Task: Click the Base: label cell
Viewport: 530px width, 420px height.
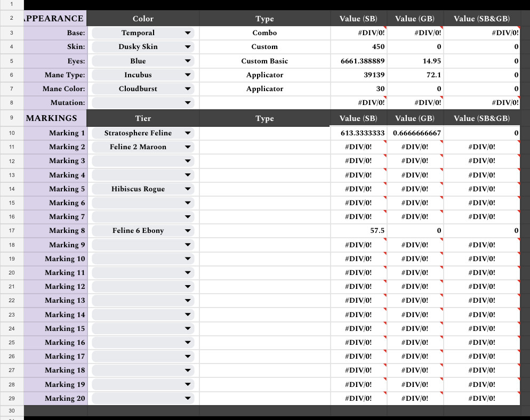Action: (x=55, y=33)
